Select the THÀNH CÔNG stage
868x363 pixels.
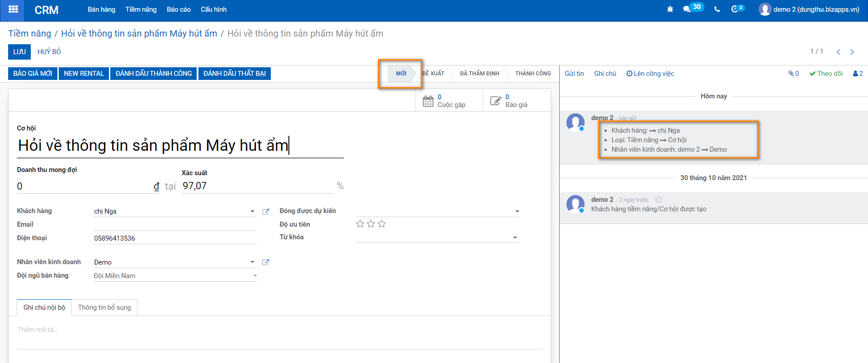click(533, 74)
